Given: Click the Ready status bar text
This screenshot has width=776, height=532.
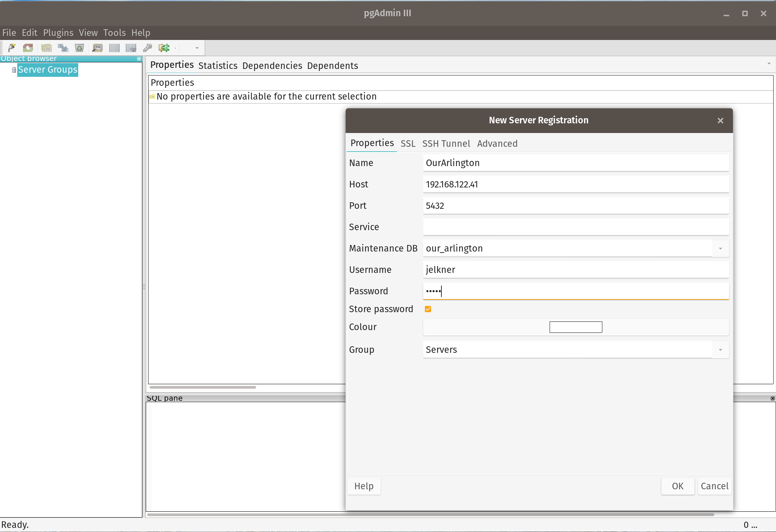Looking at the screenshot, I should [x=15, y=524].
